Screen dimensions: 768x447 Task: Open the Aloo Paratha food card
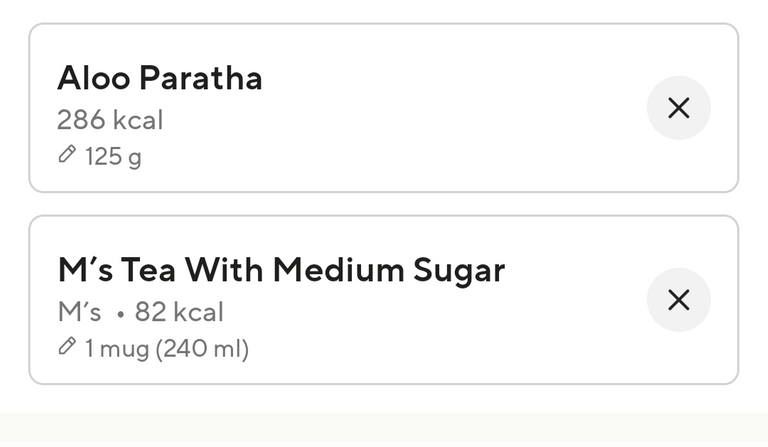(x=384, y=108)
